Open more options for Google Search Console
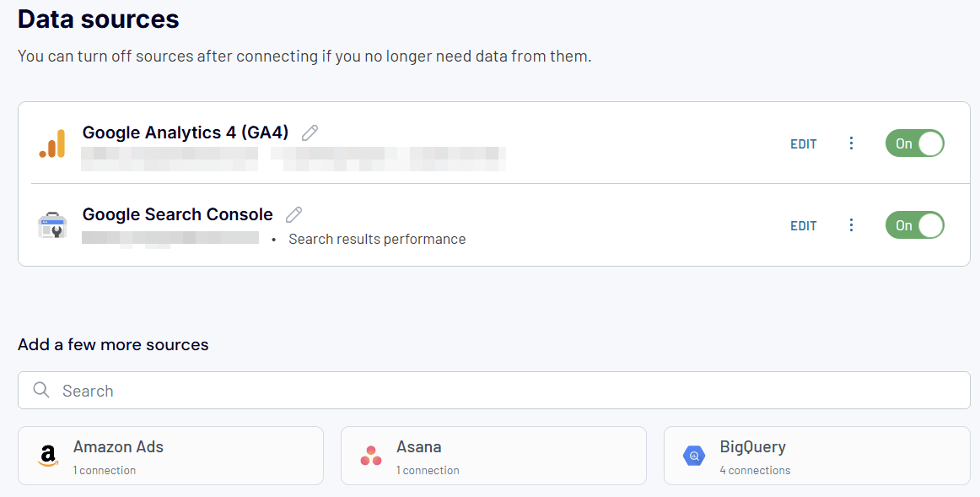This screenshot has height=497, width=980. point(851,225)
